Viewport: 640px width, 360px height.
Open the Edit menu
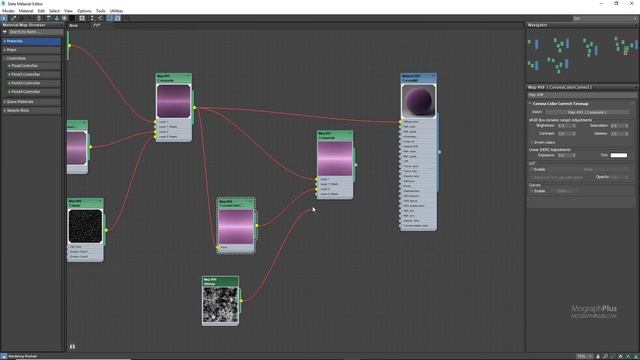coord(41,11)
